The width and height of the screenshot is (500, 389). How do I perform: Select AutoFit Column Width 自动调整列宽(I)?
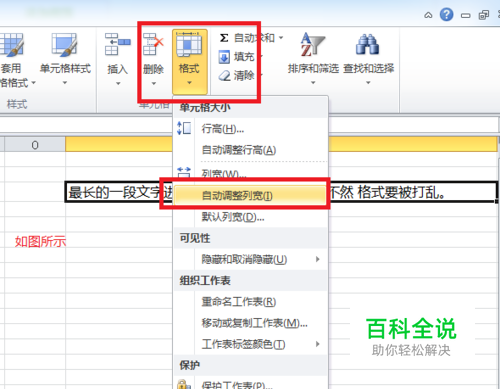(250, 195)
